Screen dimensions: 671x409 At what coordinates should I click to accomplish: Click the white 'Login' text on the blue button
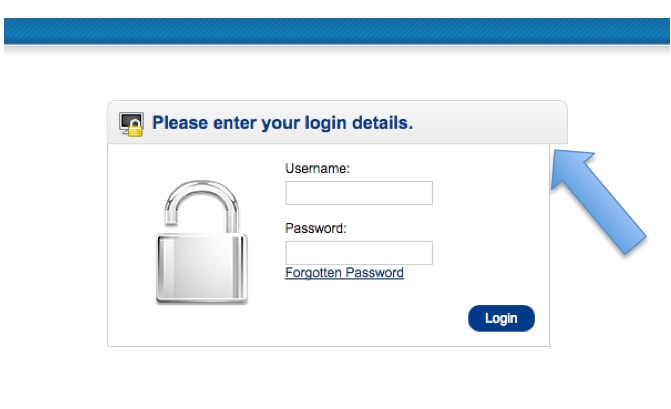501,318
